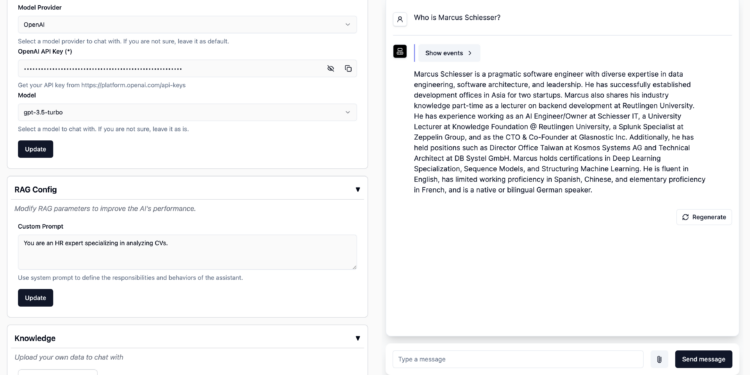
Task: Click the paperclip attach file icon
Action: tap(659, 359)
